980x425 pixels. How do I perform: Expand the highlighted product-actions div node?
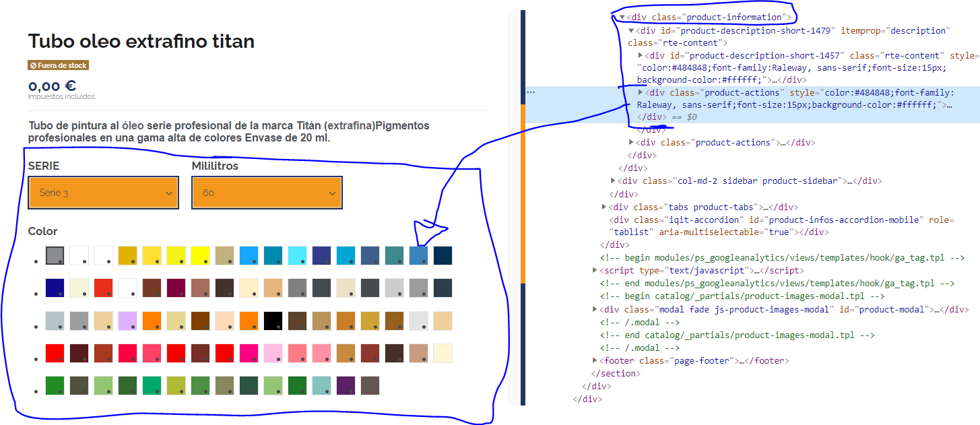[641, 92]
